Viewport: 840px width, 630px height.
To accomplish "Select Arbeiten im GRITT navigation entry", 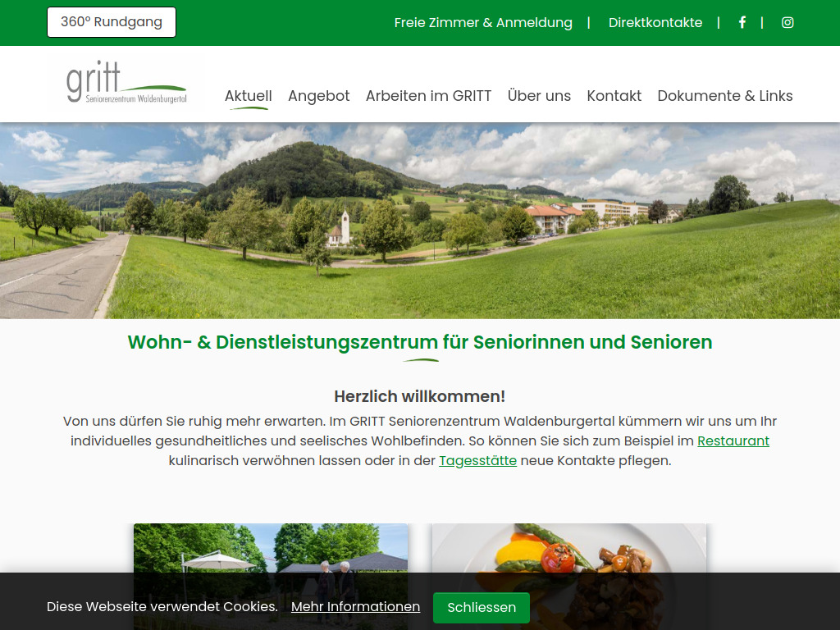I will click(428, 95).
